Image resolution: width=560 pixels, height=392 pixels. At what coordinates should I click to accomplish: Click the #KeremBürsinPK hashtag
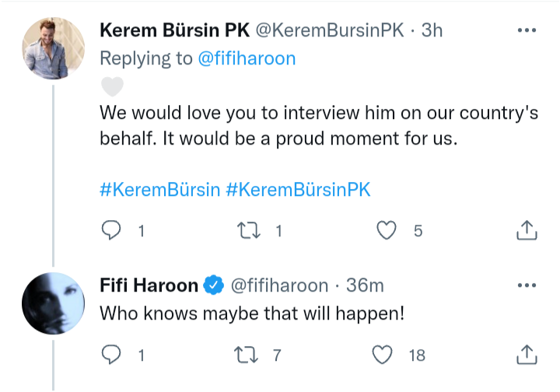299,191
